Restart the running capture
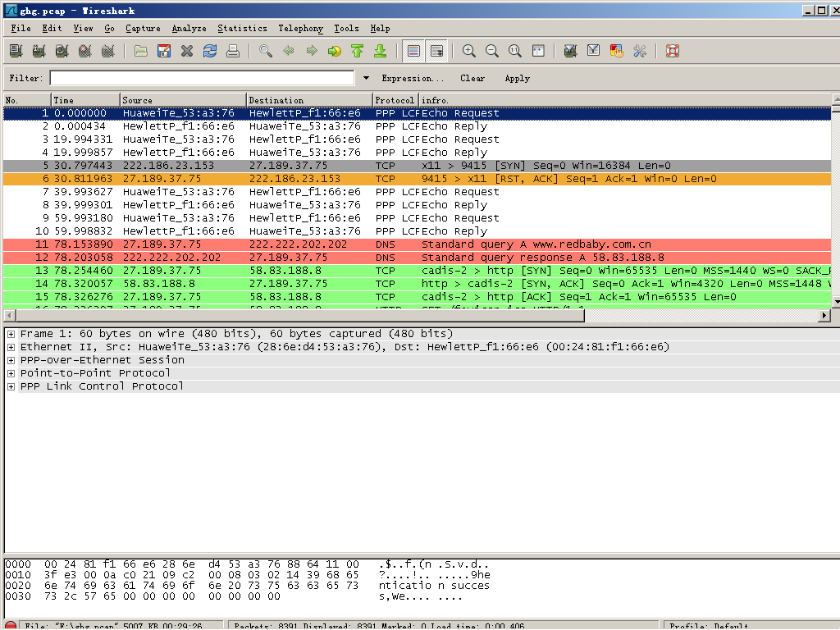840x630 pixels. point(107,51)
